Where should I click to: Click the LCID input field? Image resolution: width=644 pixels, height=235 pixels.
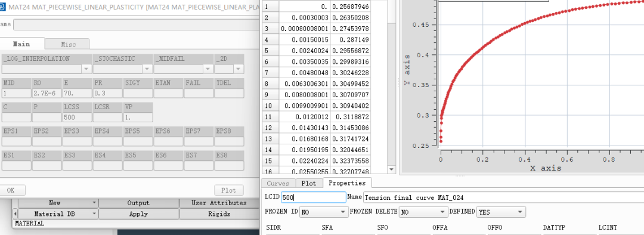pos(314,197)
